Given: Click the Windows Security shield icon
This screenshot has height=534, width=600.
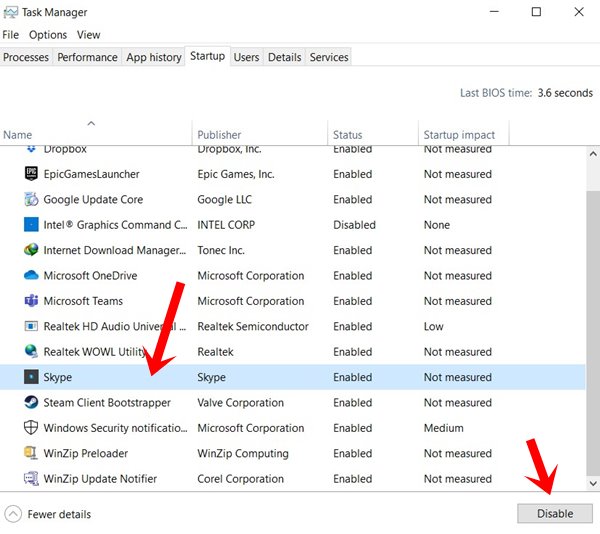Looking at the screenshot, I should coord(31,427).
